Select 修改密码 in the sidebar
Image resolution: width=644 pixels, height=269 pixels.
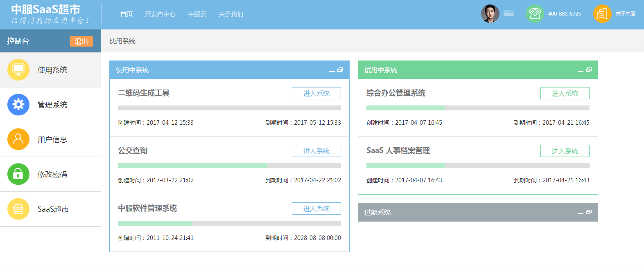50,174
